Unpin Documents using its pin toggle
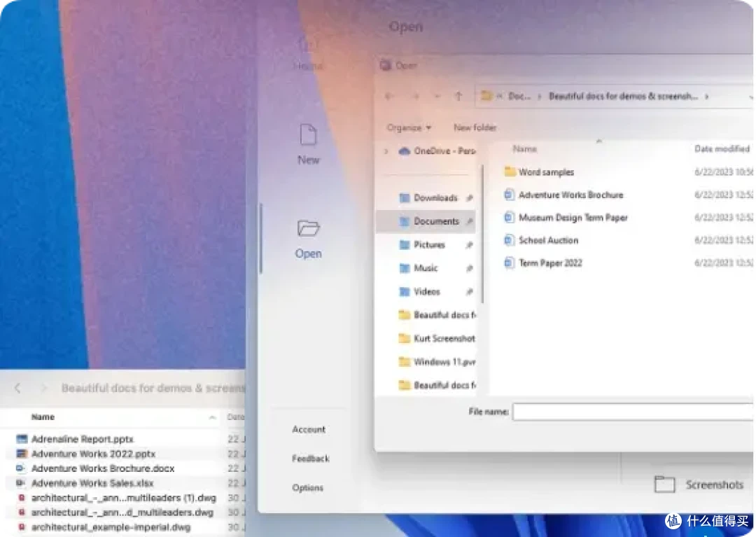 click(x=470, y=221)
